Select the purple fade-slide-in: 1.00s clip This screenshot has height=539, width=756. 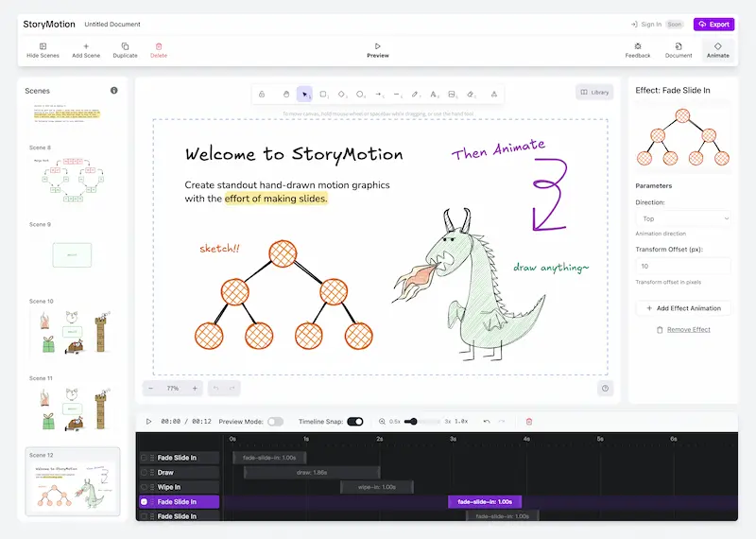pos(485,502)
